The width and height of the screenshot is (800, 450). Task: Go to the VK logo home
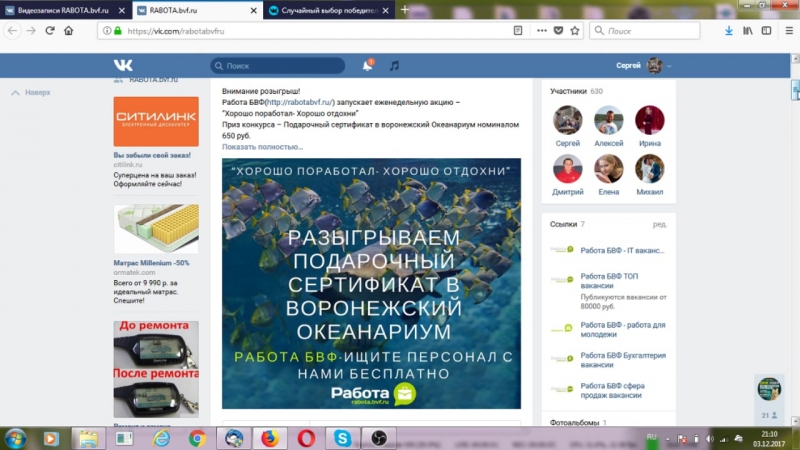(123, 65)
